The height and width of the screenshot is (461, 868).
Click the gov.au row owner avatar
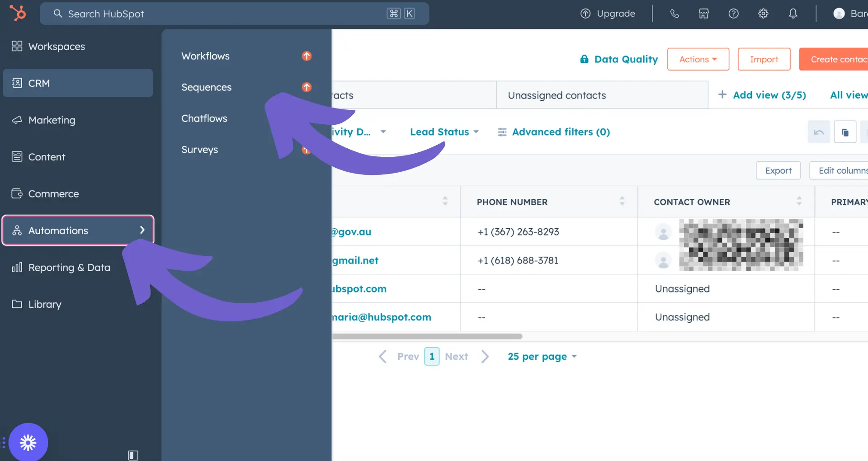pyautogui.click(x=663, y=232)
